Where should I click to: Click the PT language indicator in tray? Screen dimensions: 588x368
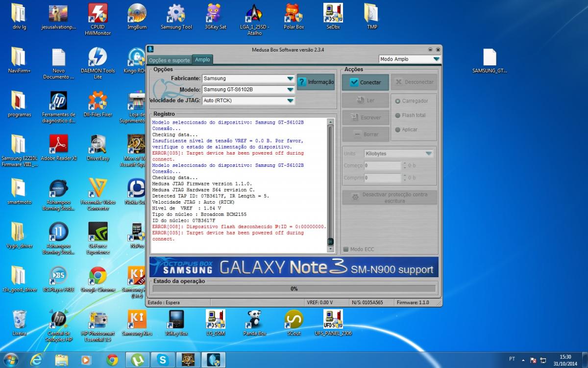click(x=512, y=359)
